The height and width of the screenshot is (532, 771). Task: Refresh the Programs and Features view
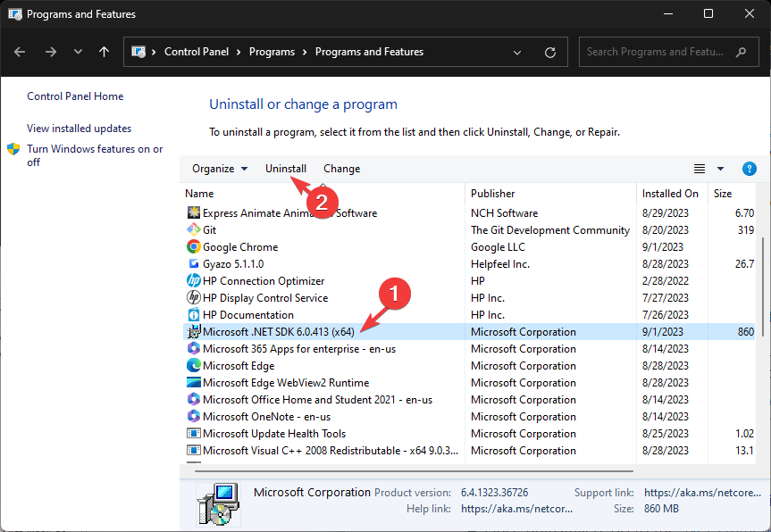tap(550, 53)
